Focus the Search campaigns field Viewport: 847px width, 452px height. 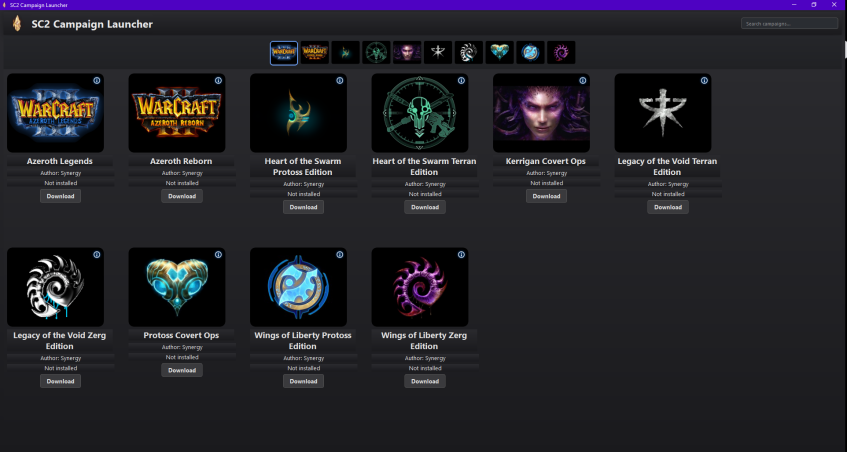click(x=789, y=23)
